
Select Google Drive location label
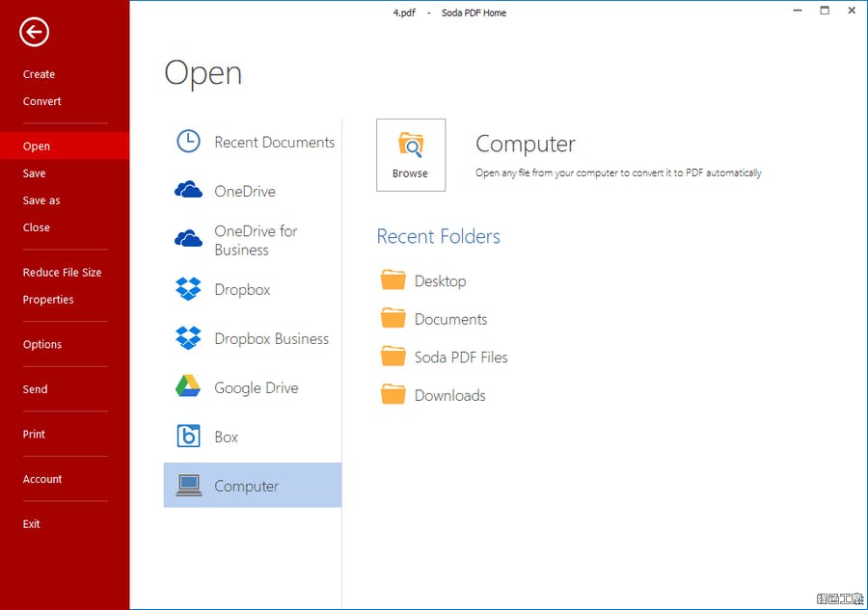(257, 387)
